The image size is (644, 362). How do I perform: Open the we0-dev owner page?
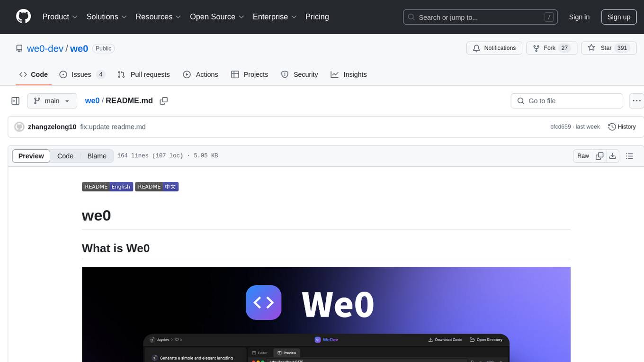click(x=45, y=48)
